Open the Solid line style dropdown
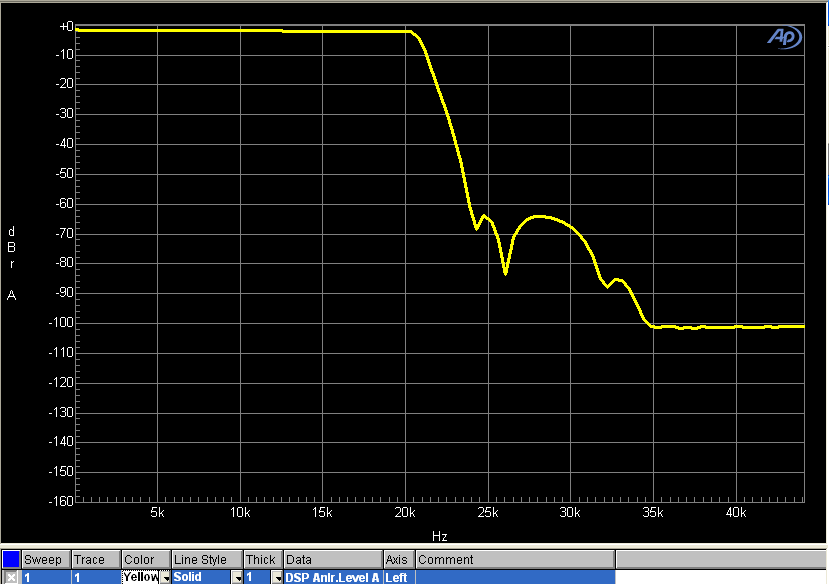Screen dimensions: 830x584 (238, 576)
